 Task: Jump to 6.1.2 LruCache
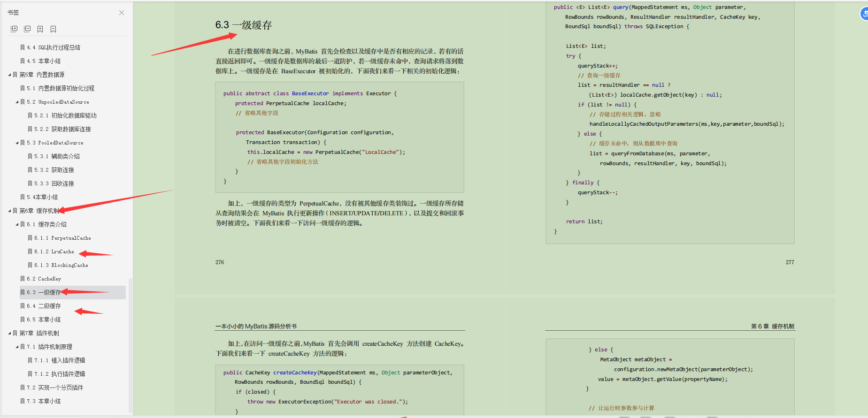[54, 251]
